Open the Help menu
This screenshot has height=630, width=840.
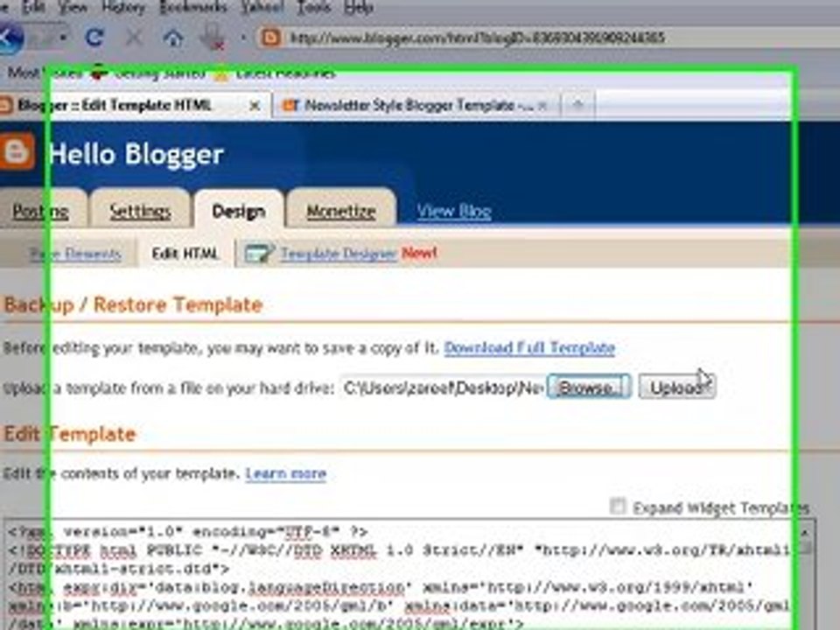(x=359, y=8)
